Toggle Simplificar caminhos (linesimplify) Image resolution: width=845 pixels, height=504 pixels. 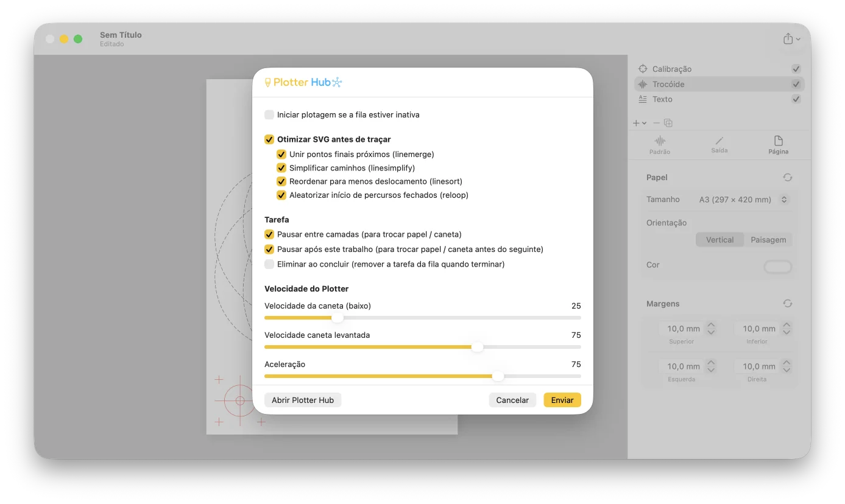pyautogui.click(x=281, y=168)
